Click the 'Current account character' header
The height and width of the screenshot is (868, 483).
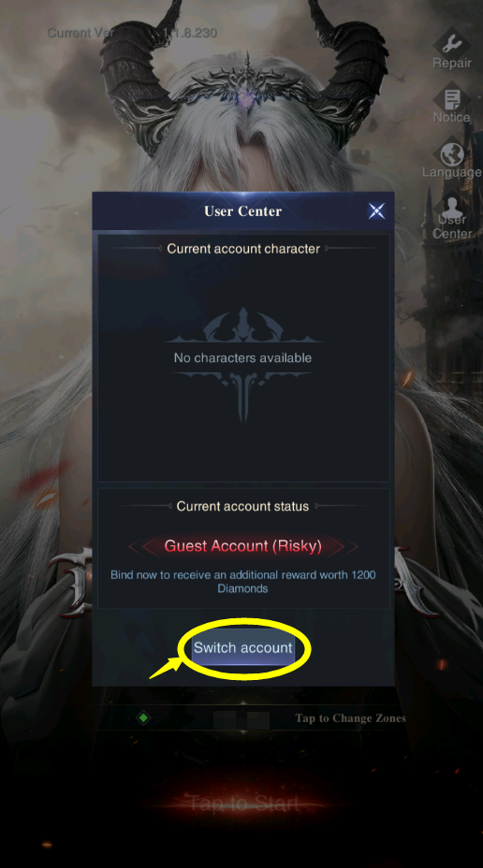pos(243,249)
